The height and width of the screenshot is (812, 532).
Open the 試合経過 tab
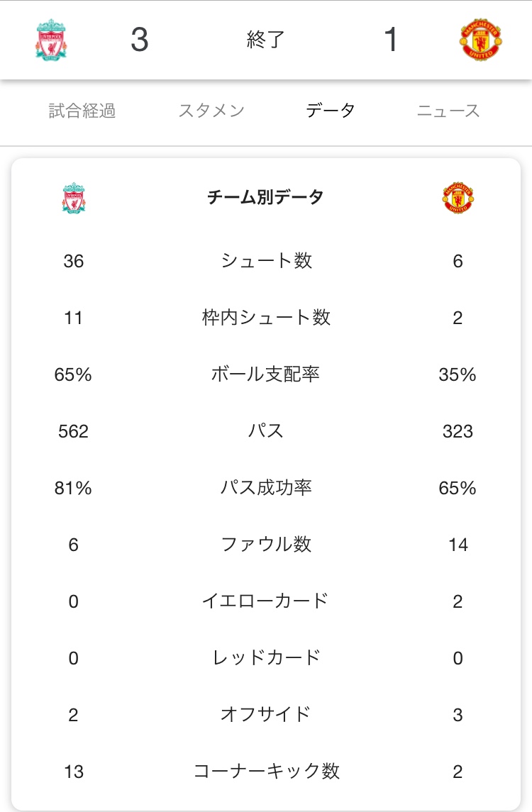click(82, 111)
